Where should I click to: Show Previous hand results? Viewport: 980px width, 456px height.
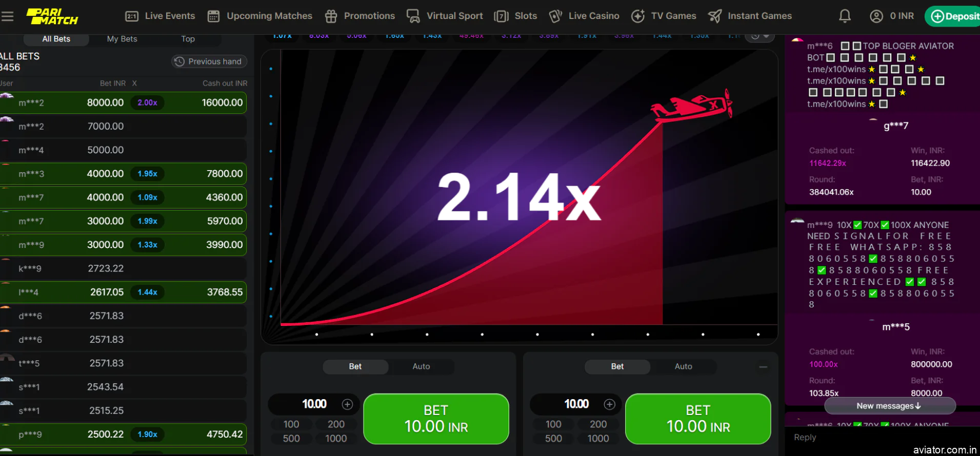(x=209, y=61)
